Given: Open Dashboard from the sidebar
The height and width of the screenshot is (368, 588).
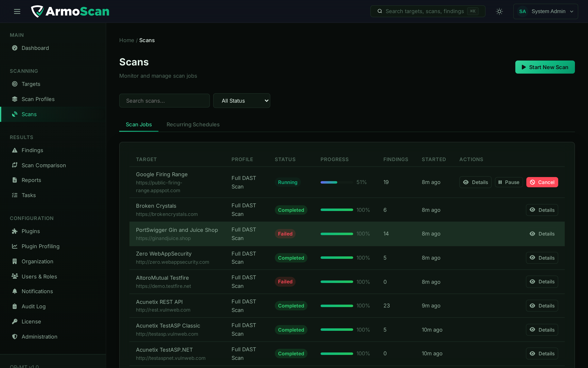Looking at the screenshot, I should coord(53,48).
